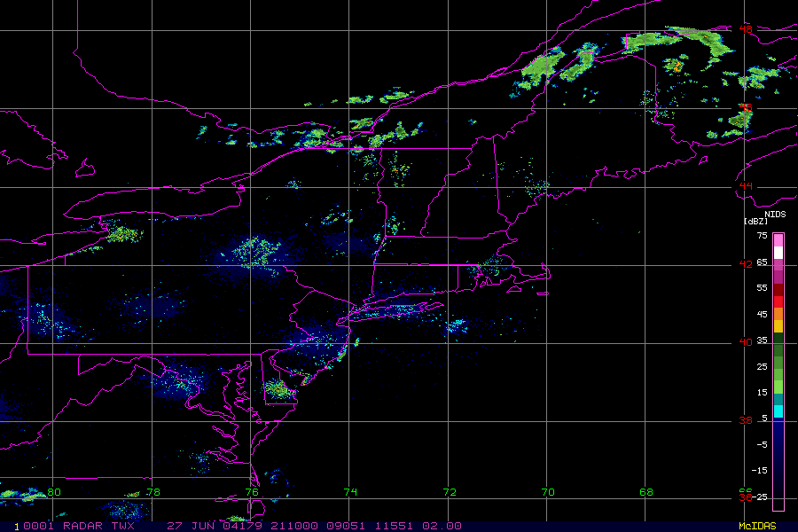Click the 75 scale value

click(x=762, y=236)
